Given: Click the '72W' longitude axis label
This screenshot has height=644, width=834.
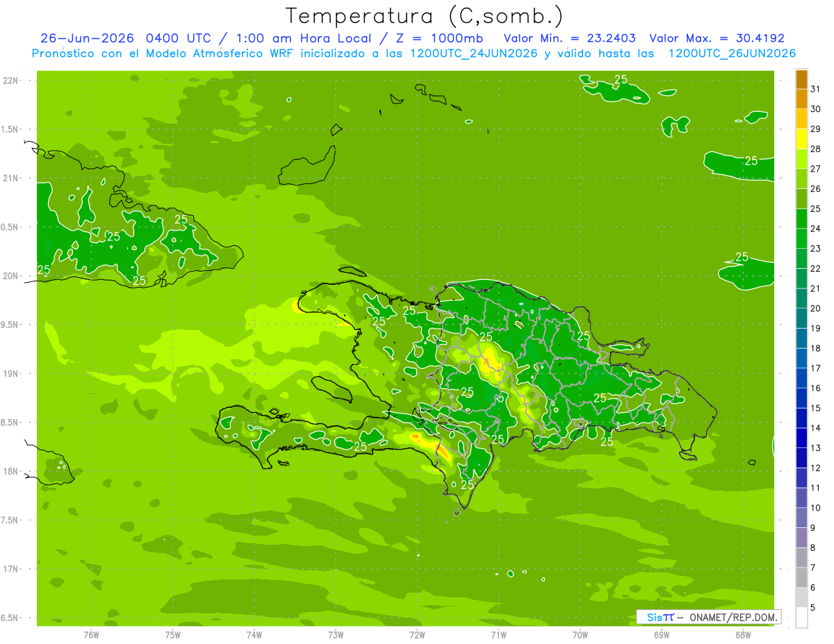Looking at the screenshot, I should 417,634.
